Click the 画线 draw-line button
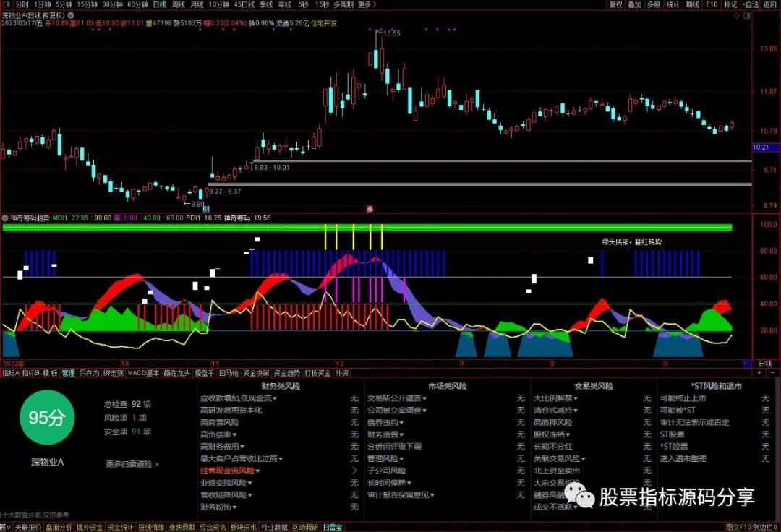Image resolution: width=781 pixels, height=532 pixels. coord(692,4)
